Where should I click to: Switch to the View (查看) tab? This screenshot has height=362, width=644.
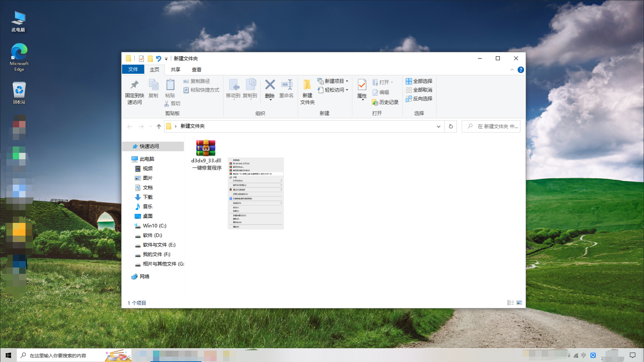pos(196,69)
